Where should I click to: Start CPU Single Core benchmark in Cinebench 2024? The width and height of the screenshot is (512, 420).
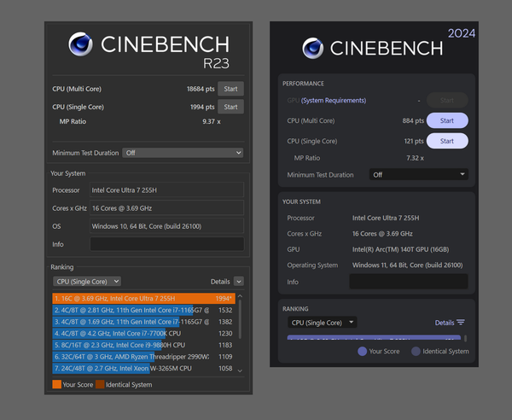pos(446,141)
